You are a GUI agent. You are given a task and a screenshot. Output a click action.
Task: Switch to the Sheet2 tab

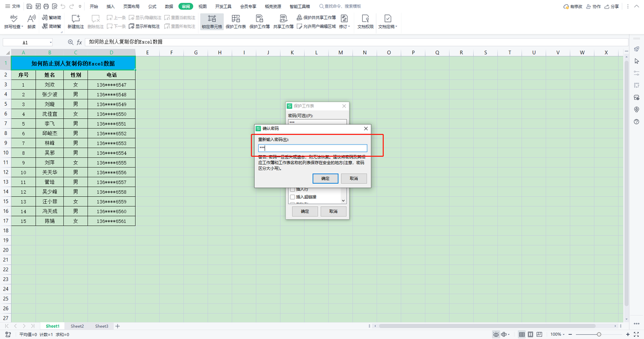coord(77,326)
